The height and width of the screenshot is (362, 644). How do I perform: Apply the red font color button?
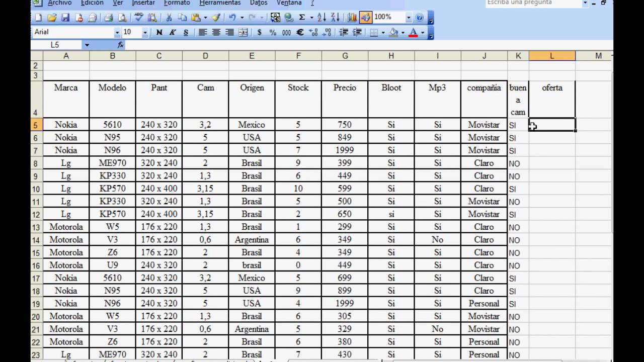tap(414, 32)
